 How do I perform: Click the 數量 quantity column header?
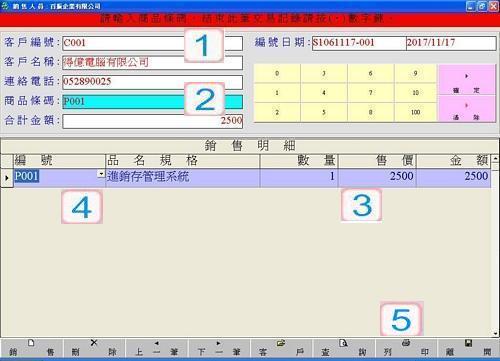[x=299, y=161]
